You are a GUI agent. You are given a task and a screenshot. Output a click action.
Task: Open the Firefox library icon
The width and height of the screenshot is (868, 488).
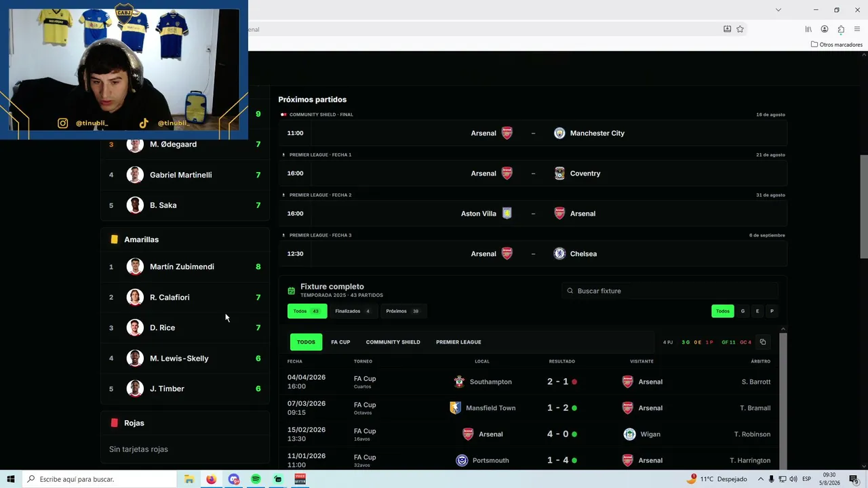click(x=808, y=29)
